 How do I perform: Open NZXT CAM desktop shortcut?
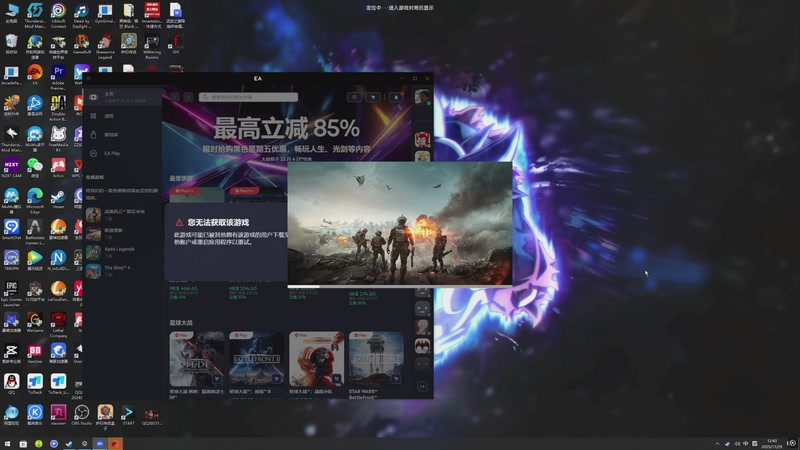11,168
